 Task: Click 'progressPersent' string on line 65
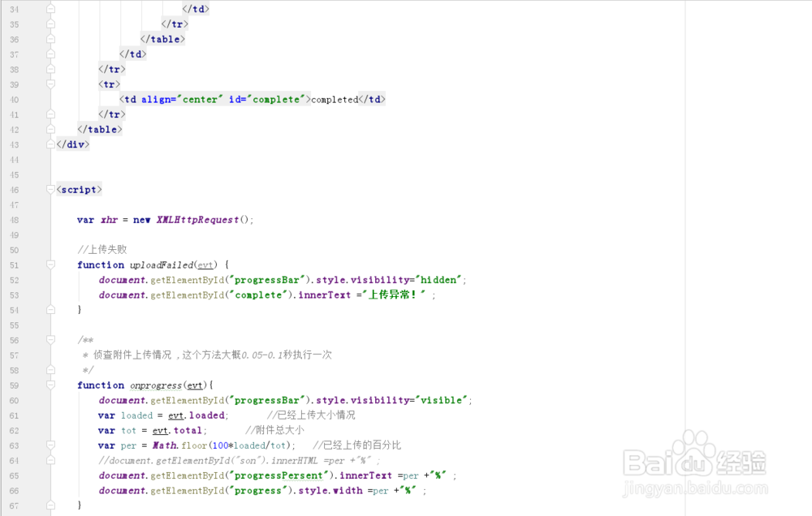279,475
